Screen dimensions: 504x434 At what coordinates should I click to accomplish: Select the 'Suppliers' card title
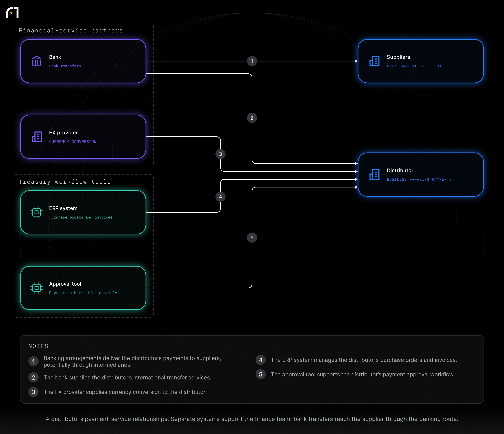[x=398, y=57]
